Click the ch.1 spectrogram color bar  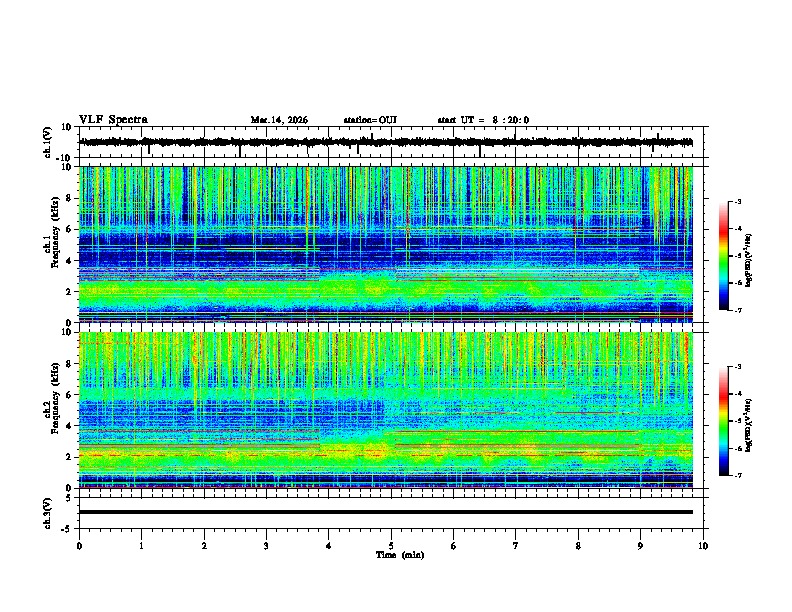pos(723,256)
